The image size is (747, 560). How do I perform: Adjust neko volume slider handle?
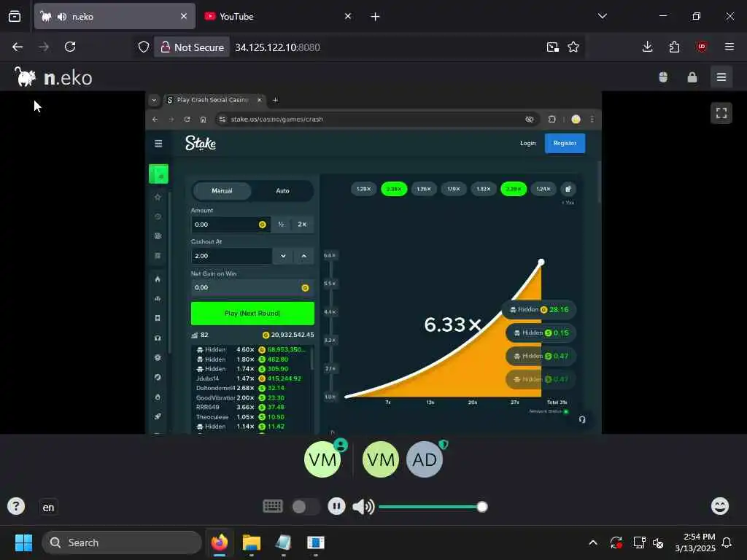pos(482,507)
